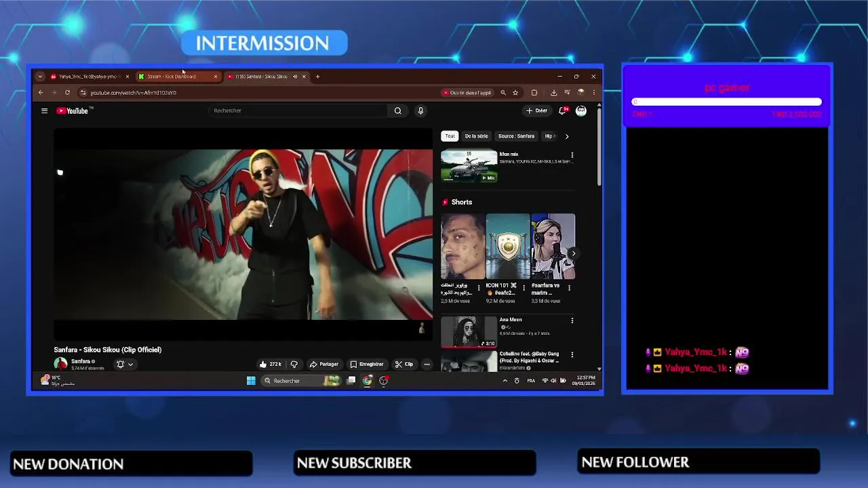Click the video player to pause
This screenshot has width=868, height=488.
(243, 235)
